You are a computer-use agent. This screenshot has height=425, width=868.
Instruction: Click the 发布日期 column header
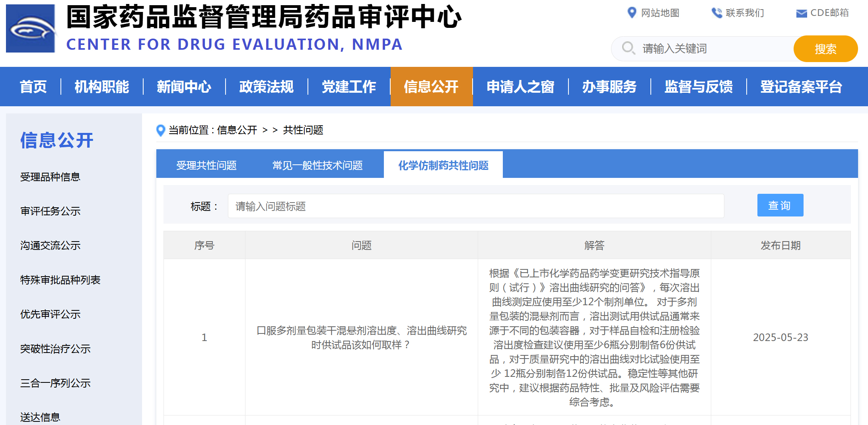(x=780, y=245)
